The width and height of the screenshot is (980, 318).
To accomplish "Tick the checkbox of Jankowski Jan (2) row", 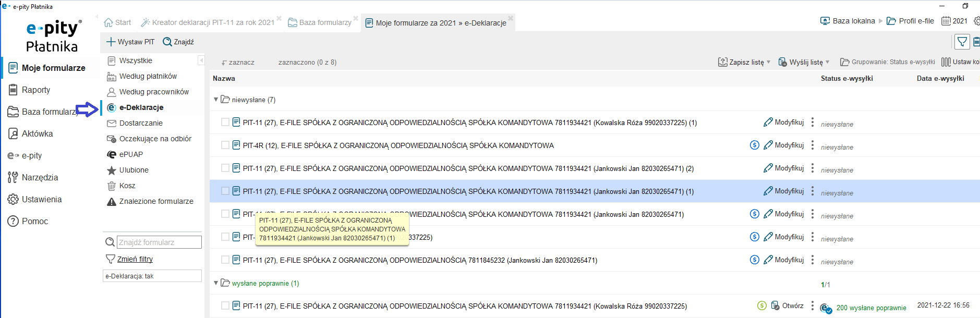I will pos(225,168).
